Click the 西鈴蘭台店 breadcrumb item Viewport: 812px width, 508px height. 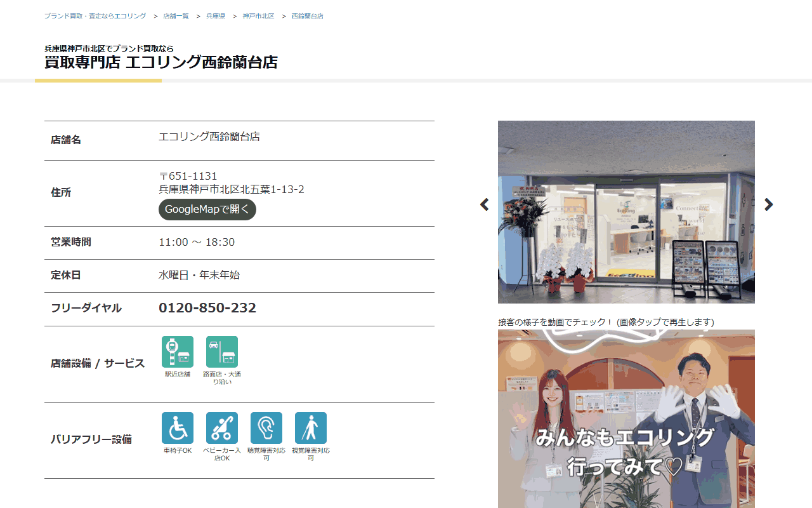point(308,16)
